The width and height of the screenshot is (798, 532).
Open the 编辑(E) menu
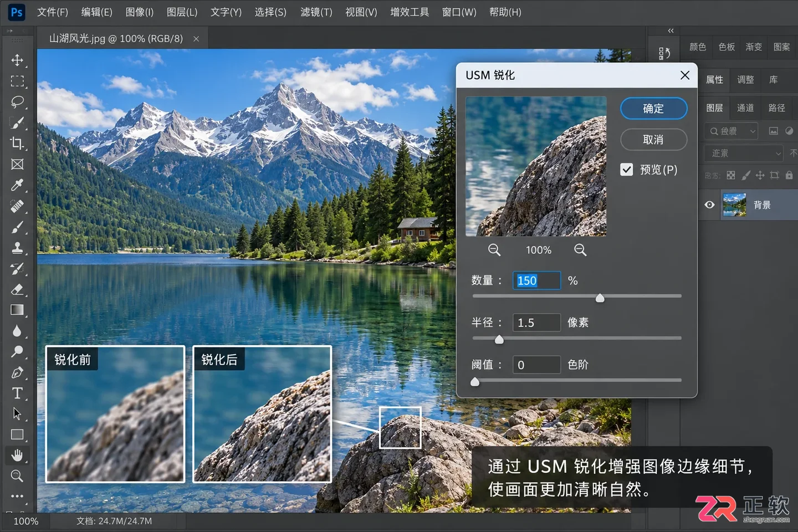96,12
